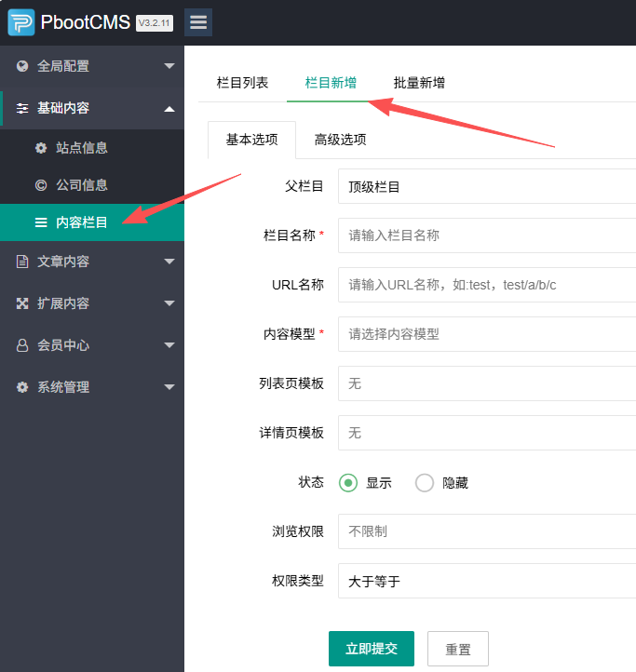The image size is (636, 672).
Task: Open the 内容模型 select dropdown
Action: [x=487, y=334]
